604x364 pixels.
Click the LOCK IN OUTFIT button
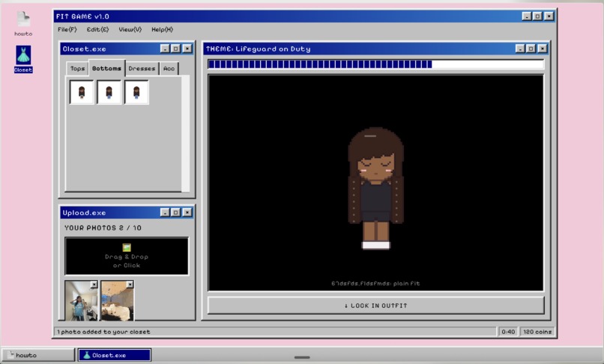pyautogui.click(x=376, y=306)
